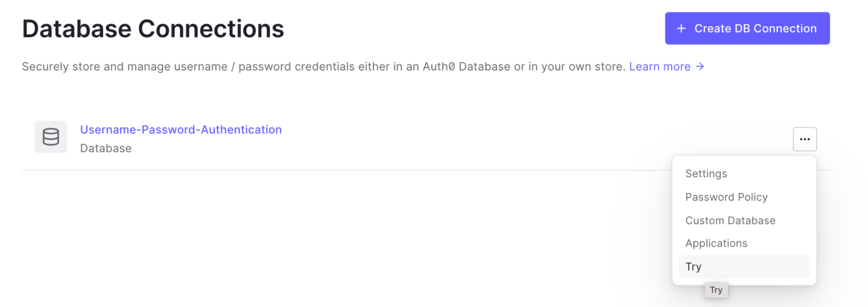Click the small Try tooltip
The width and height of the screenshot is (868, 307).
pos(716,290)
